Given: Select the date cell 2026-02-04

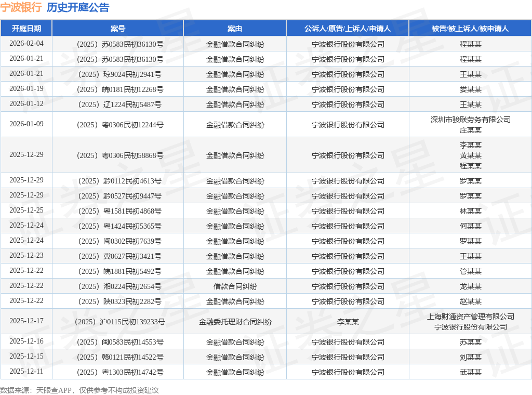Looking at the screenshot, I should pos(26,44).
